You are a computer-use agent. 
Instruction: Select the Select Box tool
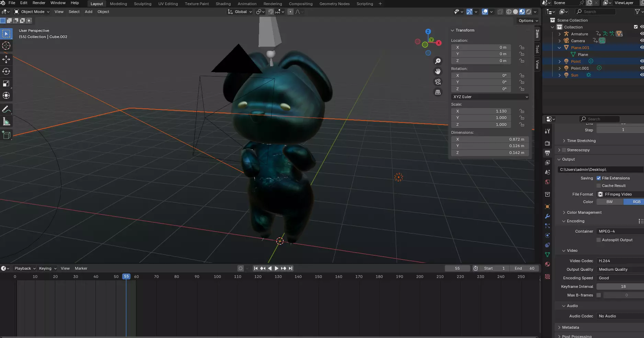6,34
